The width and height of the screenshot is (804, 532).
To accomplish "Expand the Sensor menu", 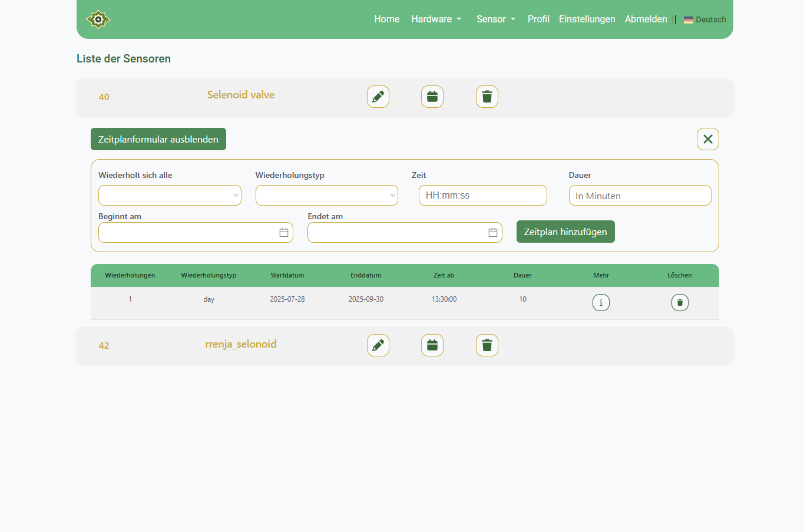I will [x=495, y=19].
